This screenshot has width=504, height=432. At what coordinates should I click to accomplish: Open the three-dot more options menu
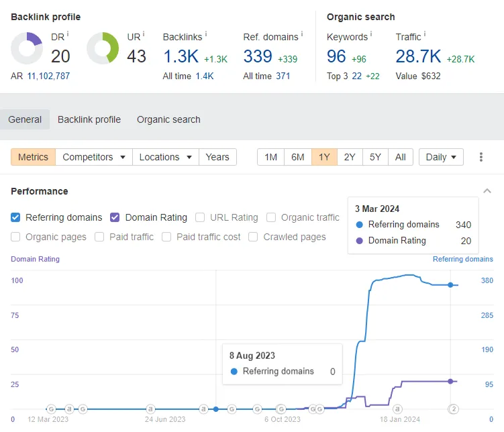pyautogui.click(x=481, y=157)
